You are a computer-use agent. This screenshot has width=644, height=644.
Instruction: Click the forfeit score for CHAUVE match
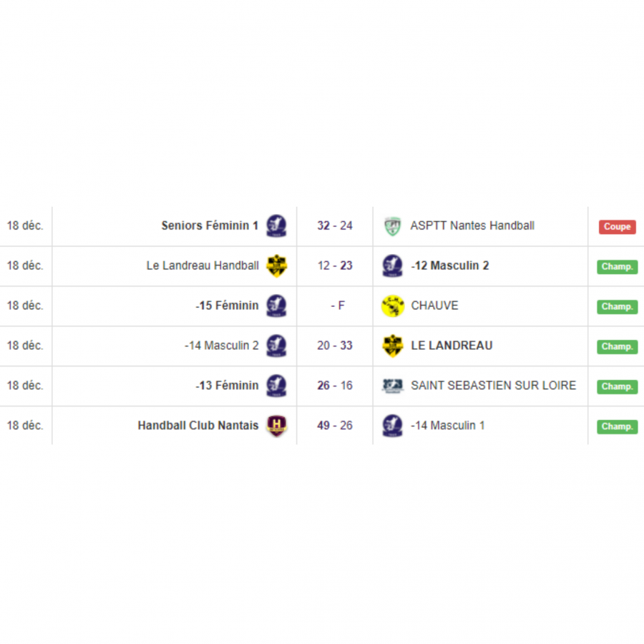(x=338, y=306)
